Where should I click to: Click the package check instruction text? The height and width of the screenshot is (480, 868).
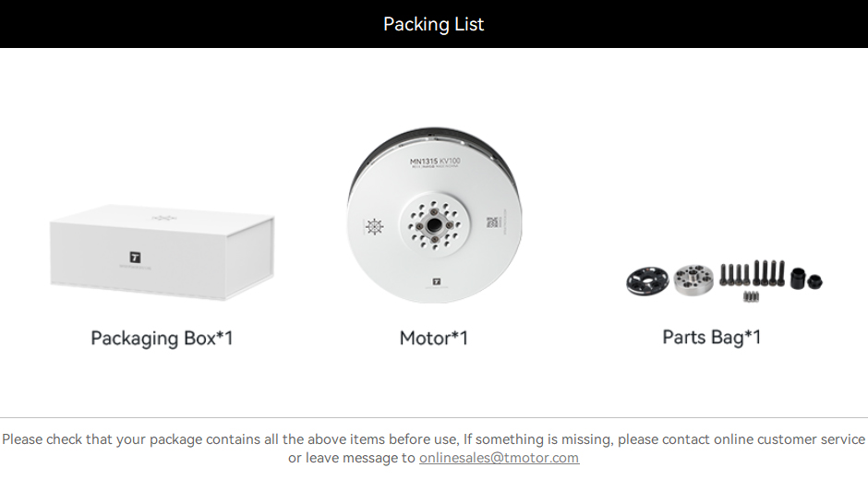(433, 449)
